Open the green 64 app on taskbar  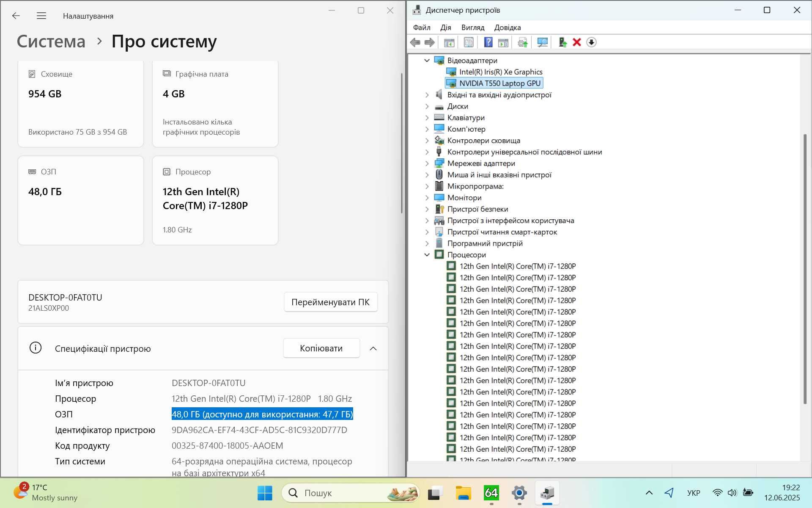(491, 493)
